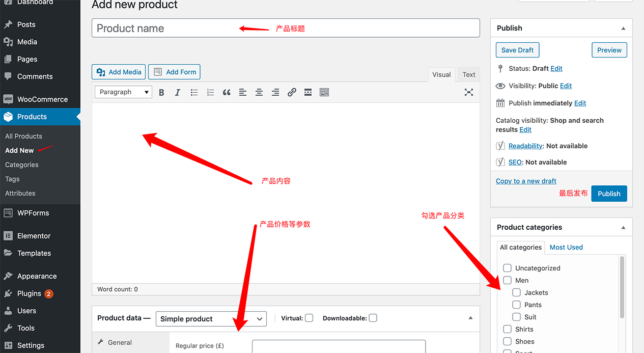
Task: Click the Save Draft button
Action: 517,50
